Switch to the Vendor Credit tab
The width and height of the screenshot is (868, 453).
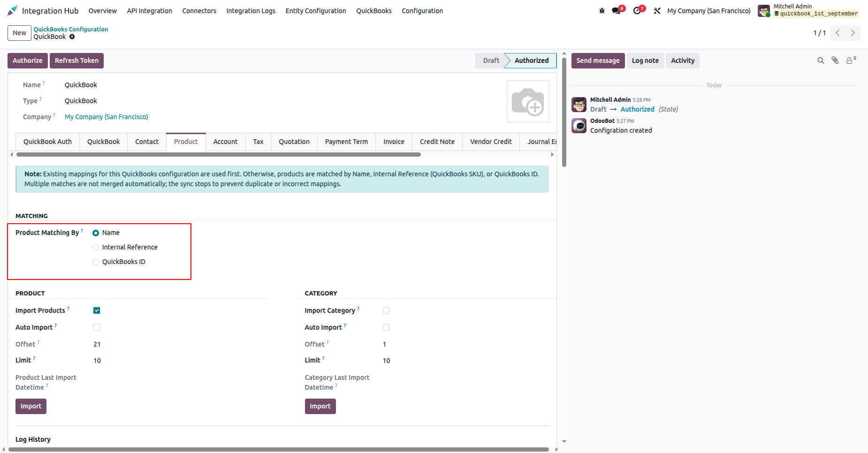click(x=491, y=142)
